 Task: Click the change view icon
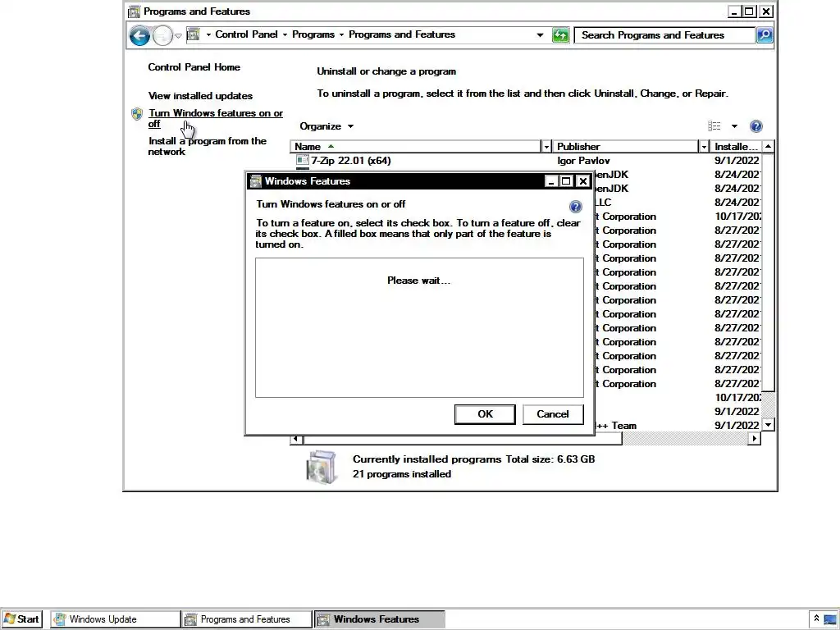click(714, 126)
